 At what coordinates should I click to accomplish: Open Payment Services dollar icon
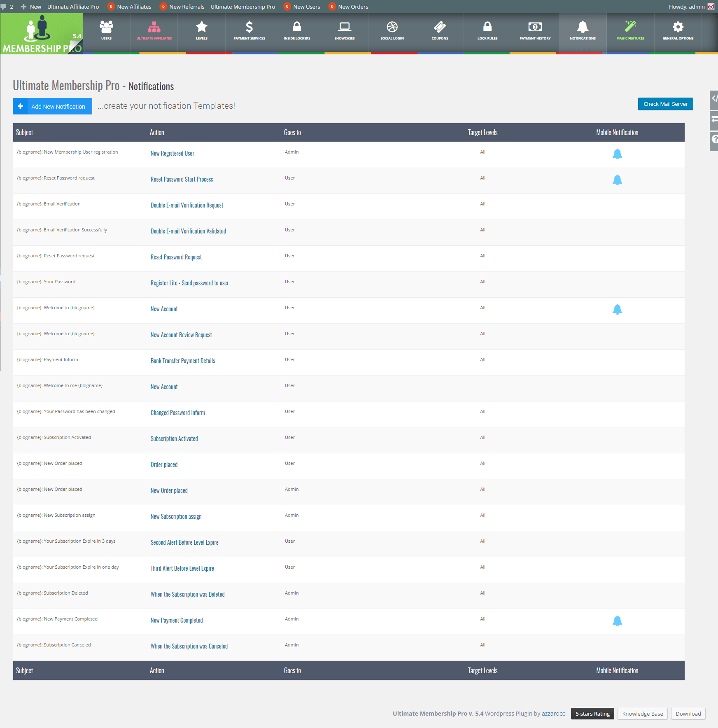point(249,27)
